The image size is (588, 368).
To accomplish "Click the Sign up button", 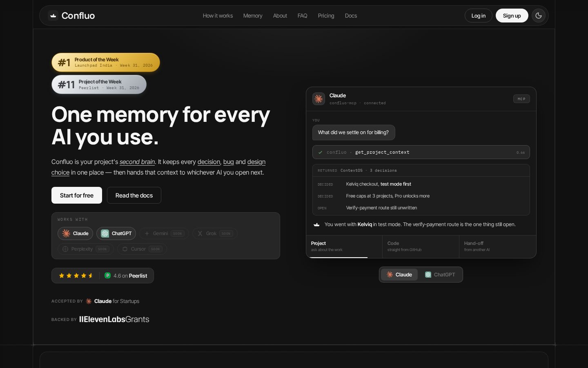I will point(512,16).
